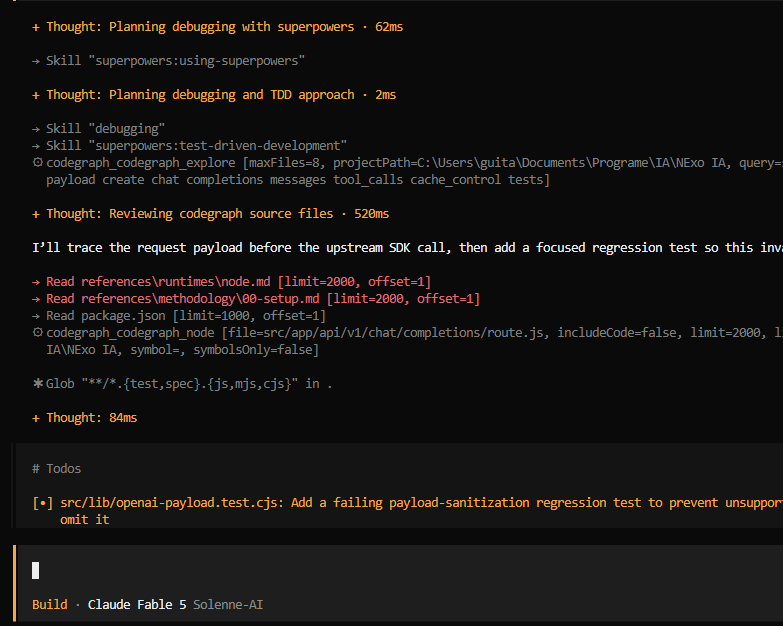Click the gear icon beside codegraph_codegraph_node
The image size is (783, 626).
pyautogui.click(x=37, y=332)
